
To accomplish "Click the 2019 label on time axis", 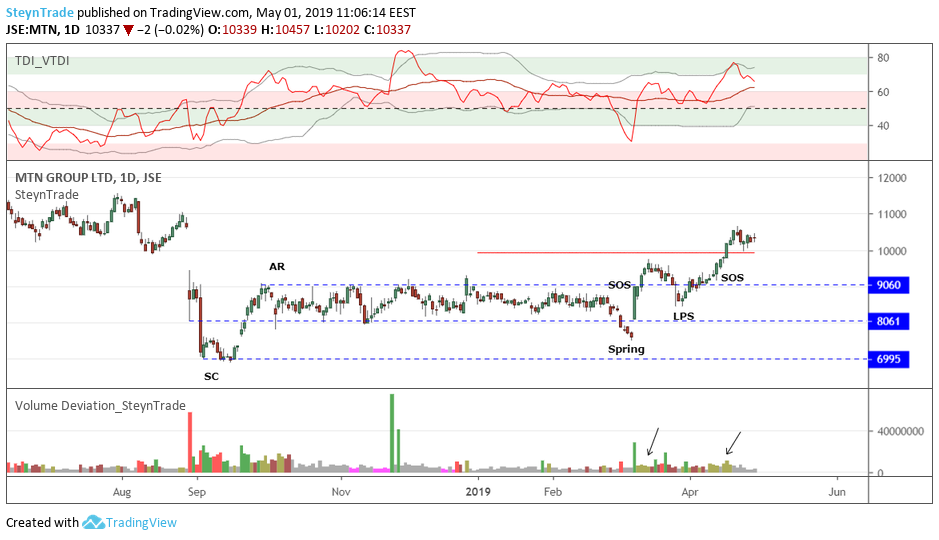I will click(478, 492).
